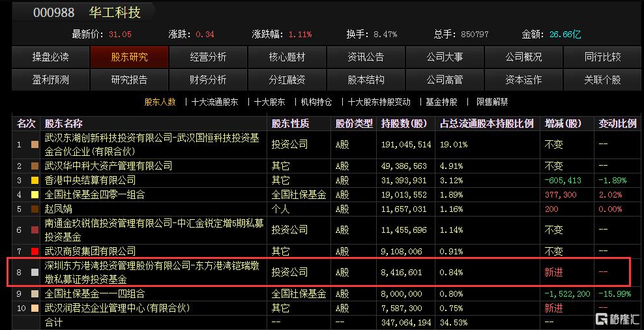Click shareholder name 香港中央结算有限公司
Viewport: 644px width, 330px height.
90,181
